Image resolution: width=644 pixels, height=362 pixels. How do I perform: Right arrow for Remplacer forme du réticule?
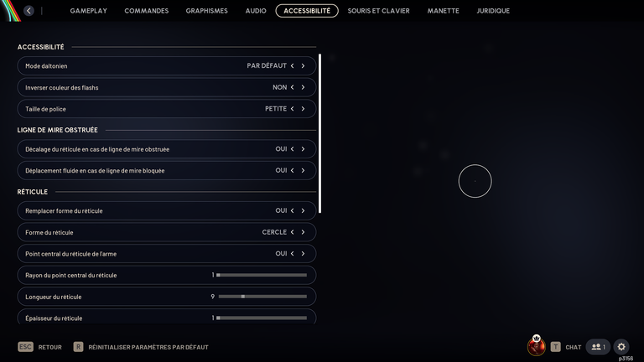[303, 210]
